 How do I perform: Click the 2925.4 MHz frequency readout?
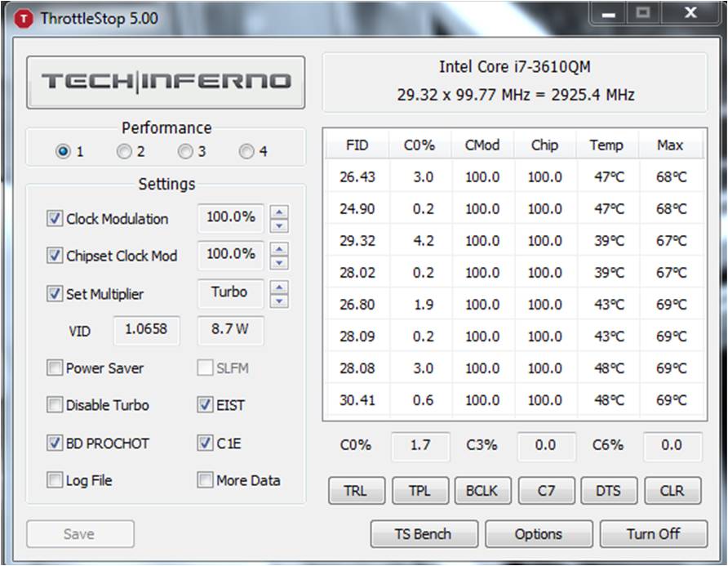[593, 95]
